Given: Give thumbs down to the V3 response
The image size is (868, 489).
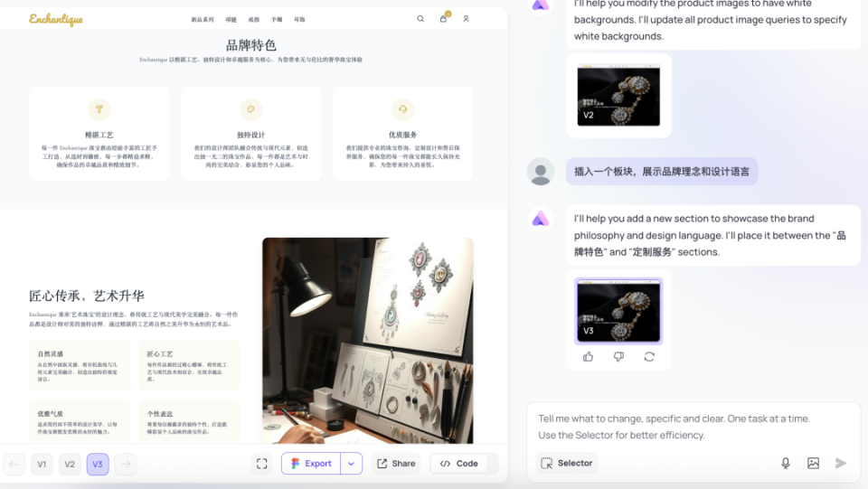Looking at the screenshot, I should 618,357.
